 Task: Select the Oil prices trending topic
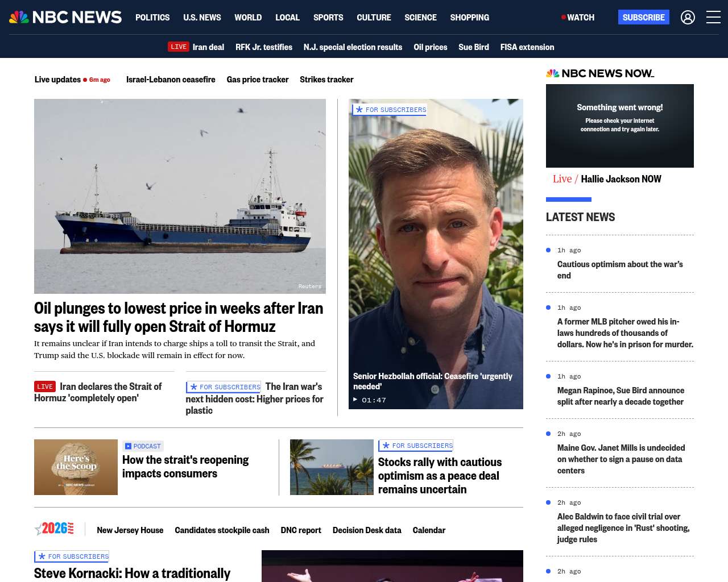(x=430, y=47)
